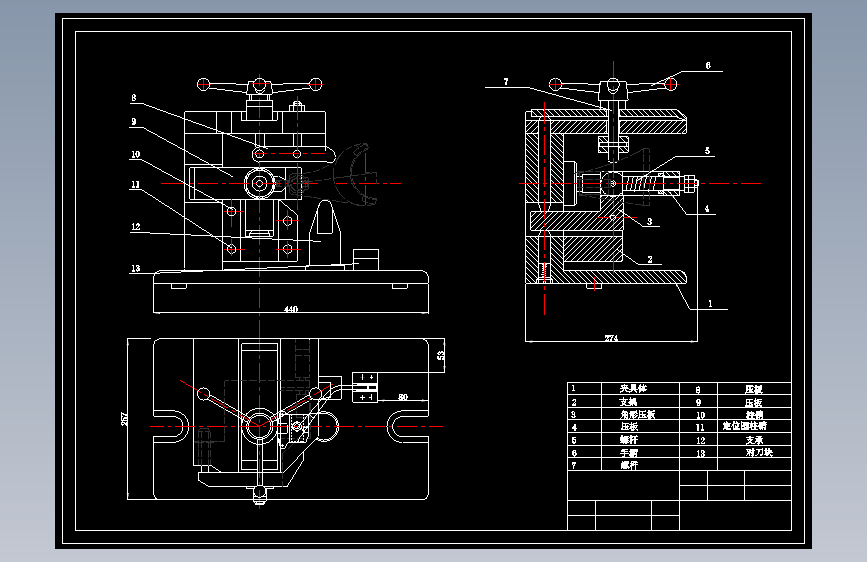Click number 7 cell in parts list

pyautogui.click(x=574, y=465)
